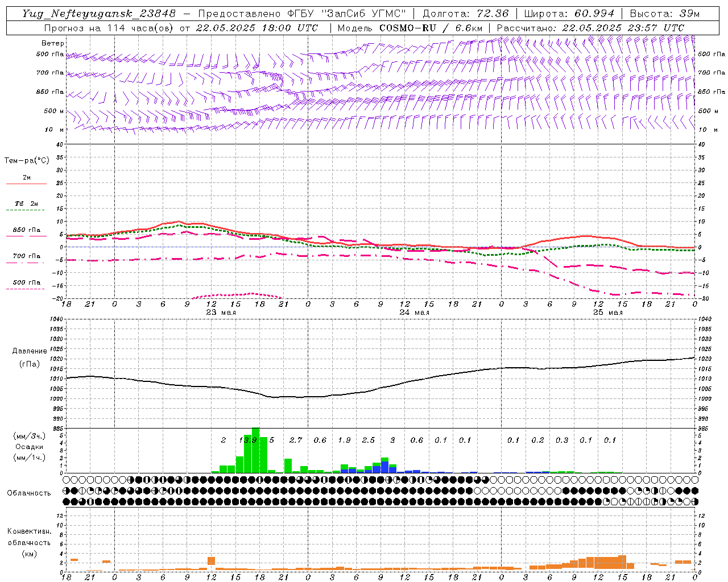Select the longitude value Долгота: 72.36
This screenshot has height=582, width=728.
466,13
